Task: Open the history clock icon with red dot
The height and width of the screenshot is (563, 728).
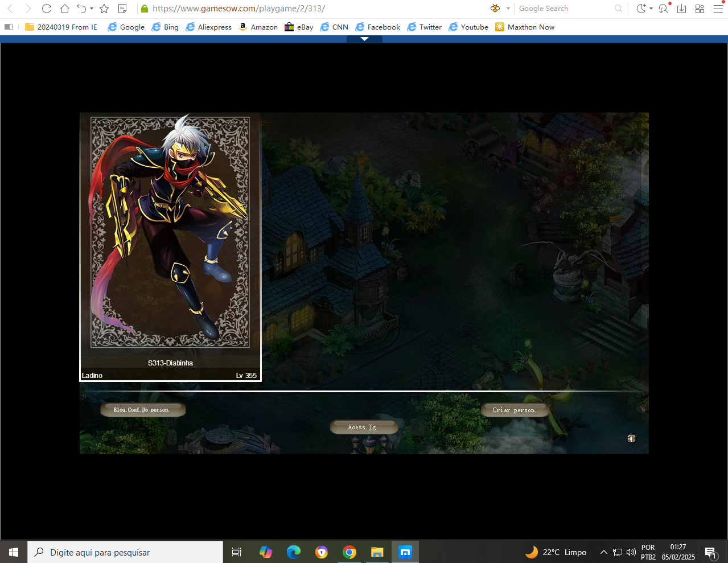Action: (x=664, y=9)
